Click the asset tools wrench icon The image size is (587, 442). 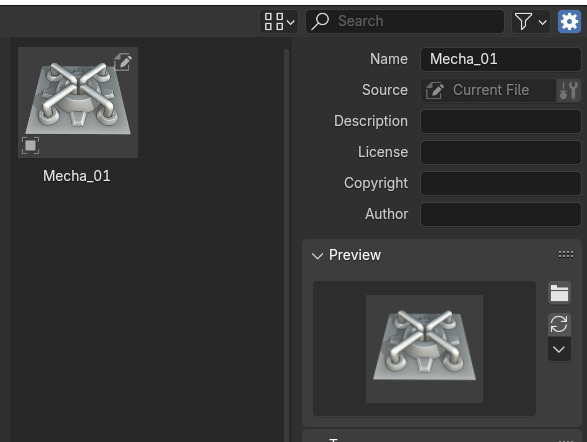pos(569,90)
